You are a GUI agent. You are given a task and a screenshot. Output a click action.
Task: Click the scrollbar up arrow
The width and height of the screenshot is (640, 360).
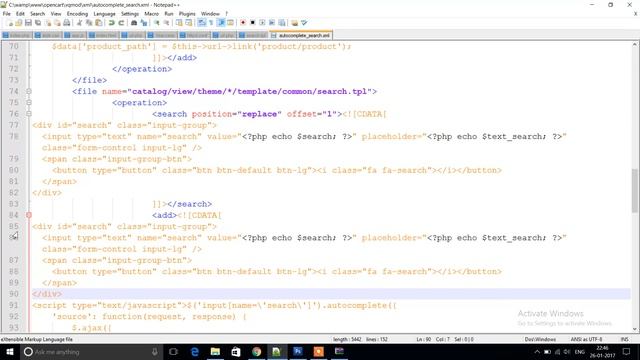point(635,44)
